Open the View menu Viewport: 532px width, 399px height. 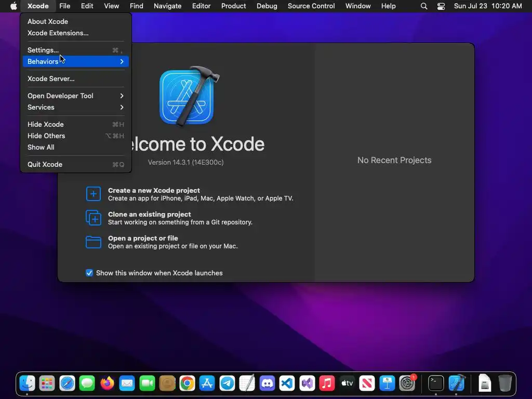click(111, 6)
